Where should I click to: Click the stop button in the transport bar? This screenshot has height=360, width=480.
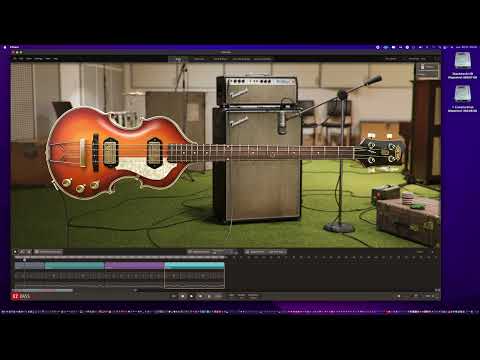tap(182, 296)
